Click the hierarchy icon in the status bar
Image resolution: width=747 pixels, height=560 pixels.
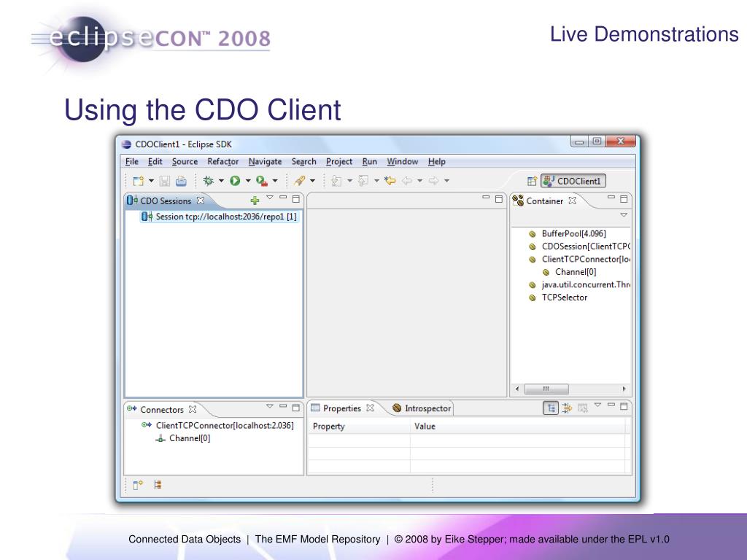(x=158, y=485)
